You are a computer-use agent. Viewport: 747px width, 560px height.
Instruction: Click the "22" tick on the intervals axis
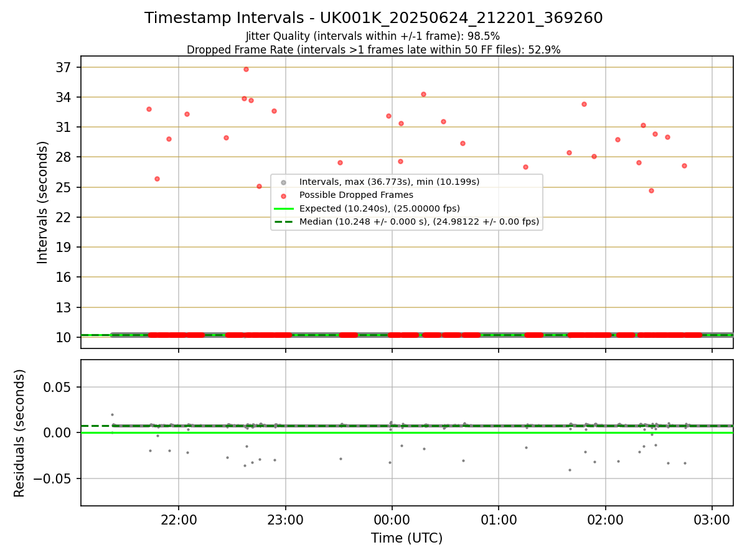tap(64, 217)
